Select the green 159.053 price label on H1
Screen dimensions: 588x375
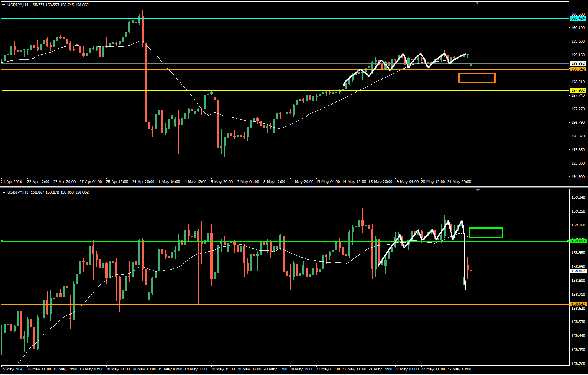(578, 241)
